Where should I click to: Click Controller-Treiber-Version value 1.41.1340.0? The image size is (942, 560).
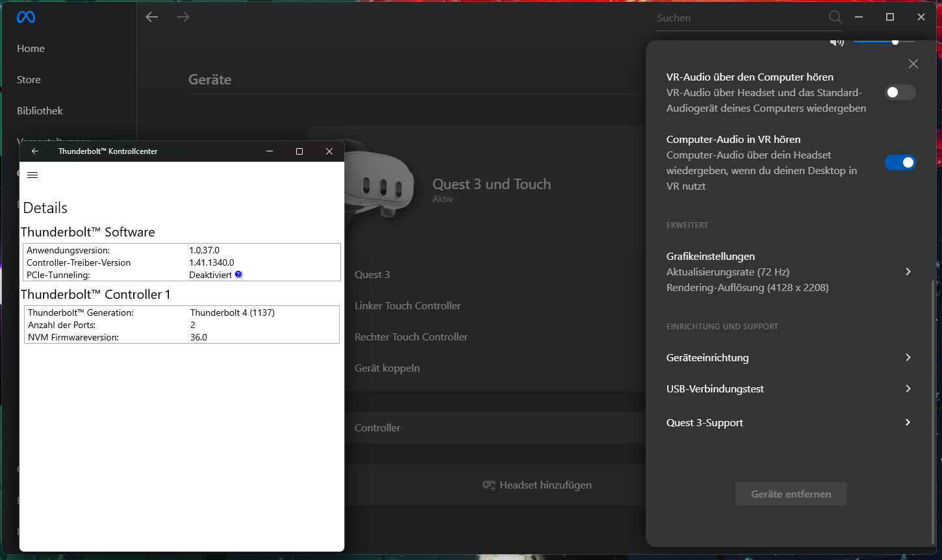point(212,262)
